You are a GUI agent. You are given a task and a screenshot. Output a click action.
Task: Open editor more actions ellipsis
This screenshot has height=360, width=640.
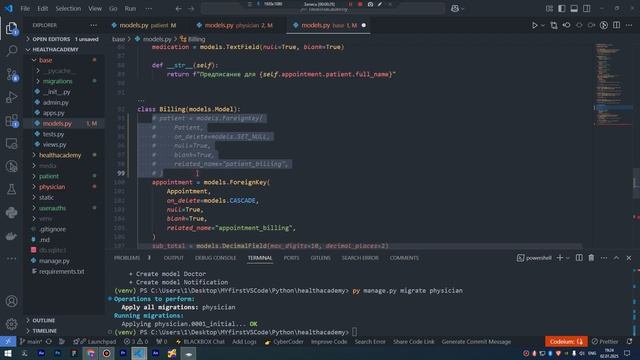tap(629, 25)
